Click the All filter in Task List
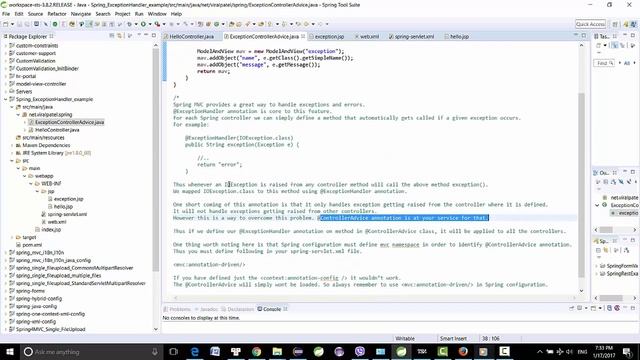Screen dimensions: 640x360 click(x=627, y=63)
